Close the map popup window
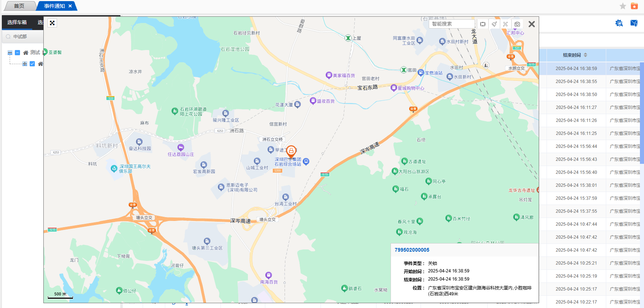 532,24
